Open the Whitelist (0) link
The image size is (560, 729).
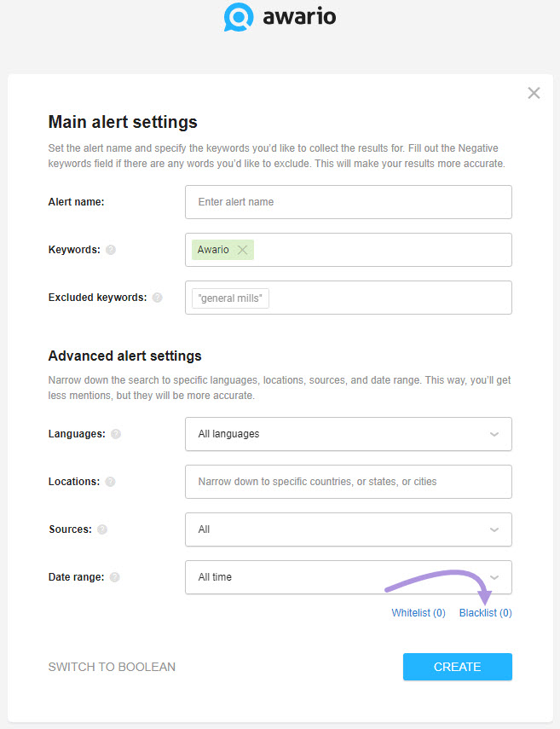pos(419,613)
